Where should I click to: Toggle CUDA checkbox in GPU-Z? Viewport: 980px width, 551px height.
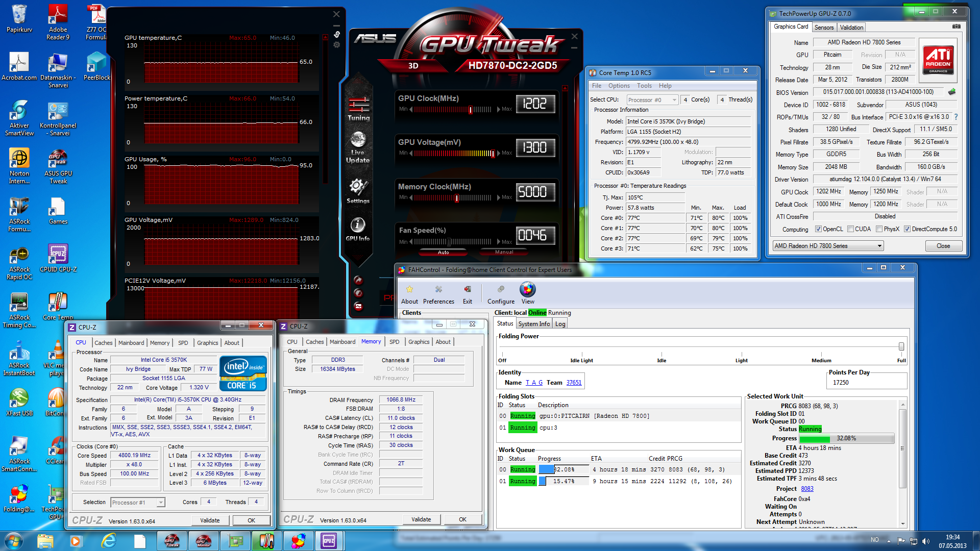(850, 229)
